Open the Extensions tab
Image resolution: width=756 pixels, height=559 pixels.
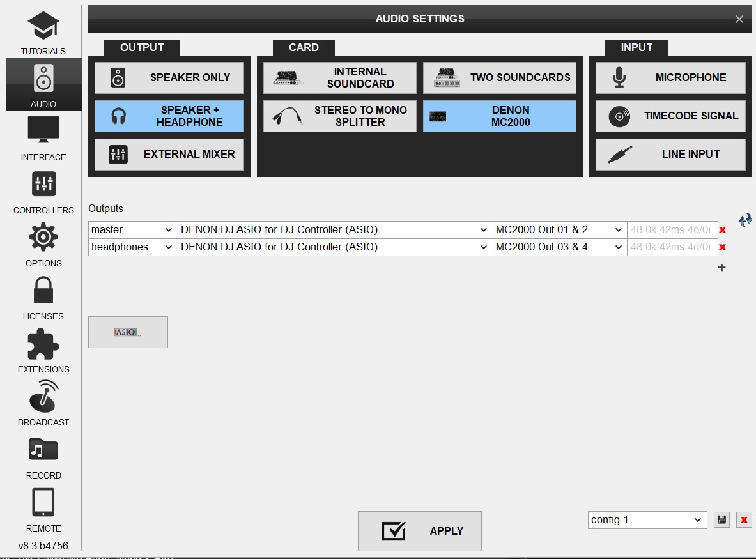pos(43,350)
